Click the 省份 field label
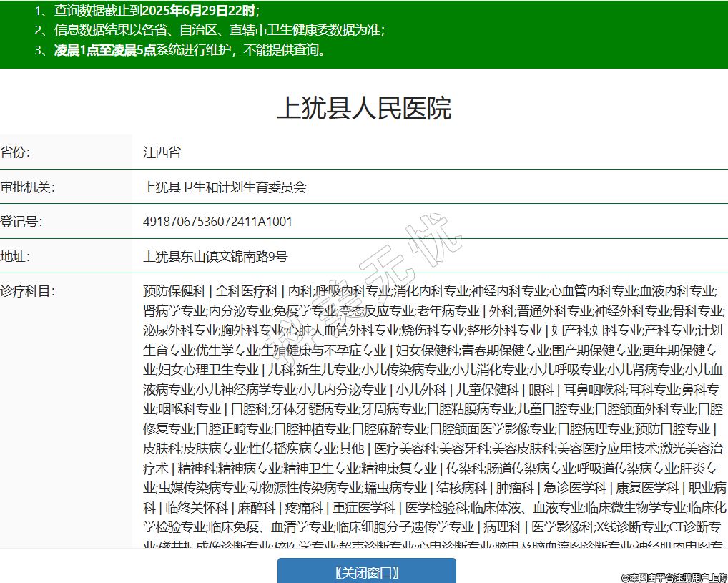This screenshot has height=583, width=728. (15, 152)
